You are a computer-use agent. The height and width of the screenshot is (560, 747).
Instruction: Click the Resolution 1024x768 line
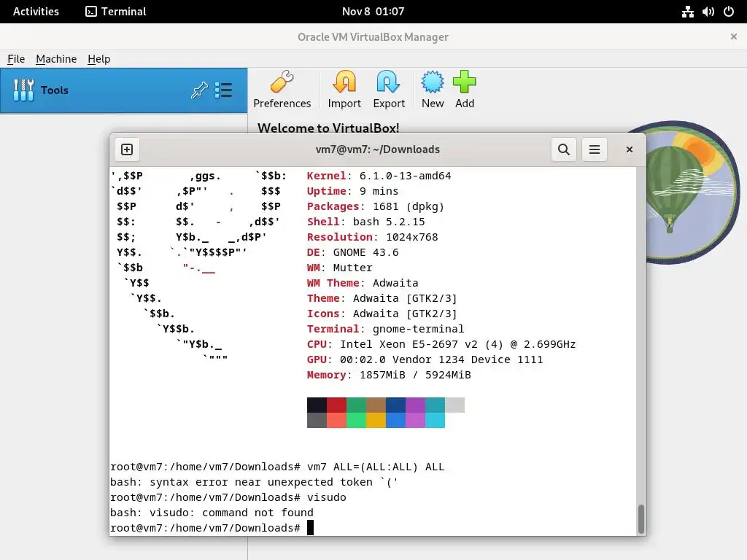(x=372, y=237)
